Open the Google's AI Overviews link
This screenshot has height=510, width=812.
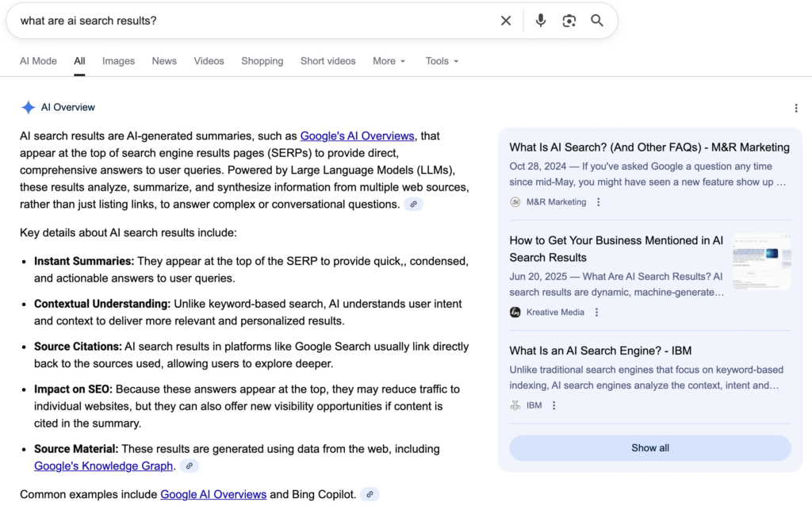[357, 136]
